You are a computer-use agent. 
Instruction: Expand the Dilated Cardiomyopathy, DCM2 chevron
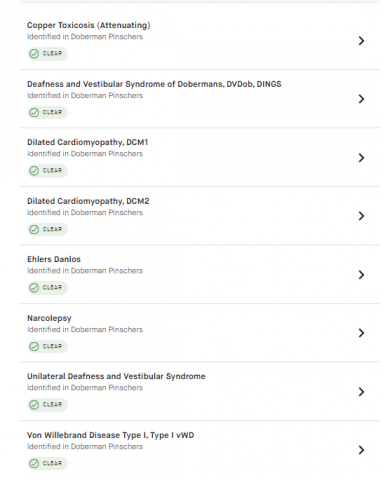(361, 216)
